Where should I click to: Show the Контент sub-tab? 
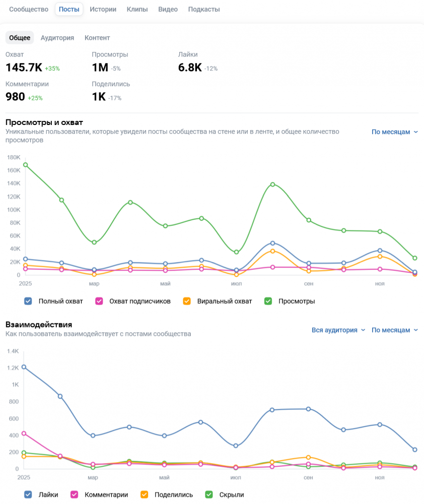tap(97, 38)
